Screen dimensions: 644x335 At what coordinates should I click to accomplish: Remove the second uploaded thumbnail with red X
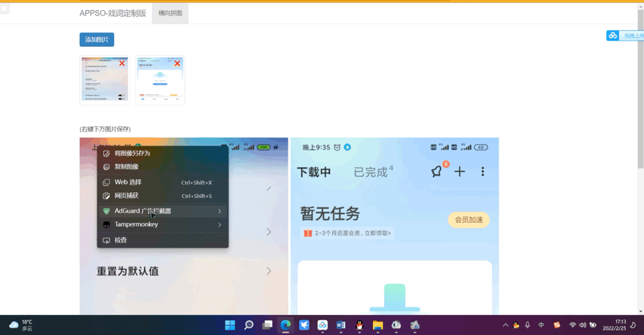coord(177,63)
